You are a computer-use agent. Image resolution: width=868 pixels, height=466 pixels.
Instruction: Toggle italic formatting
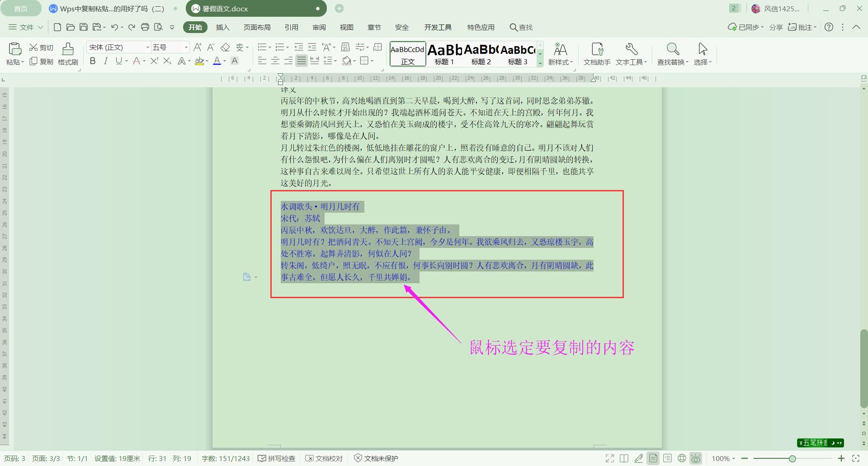[105, 61]
